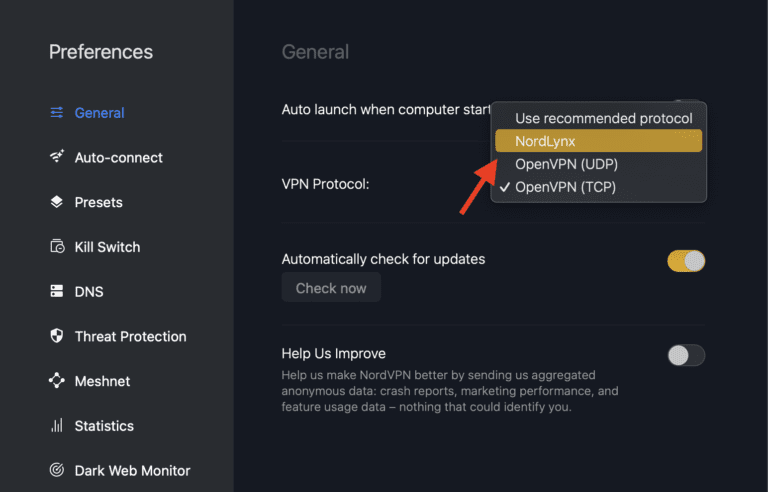
Task: Click the Auto-connect wifi icon
Action: pos(57,157)
